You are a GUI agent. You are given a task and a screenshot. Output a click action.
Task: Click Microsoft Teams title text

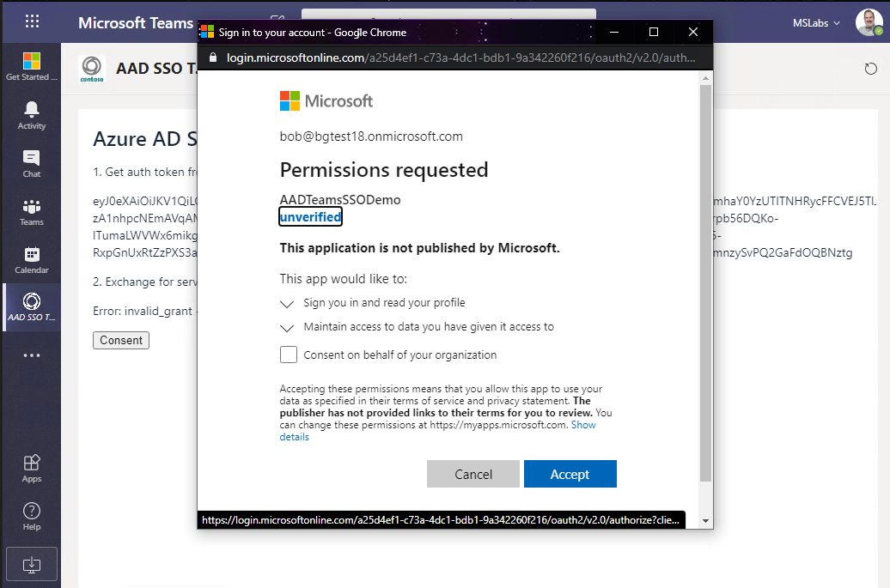136,22
